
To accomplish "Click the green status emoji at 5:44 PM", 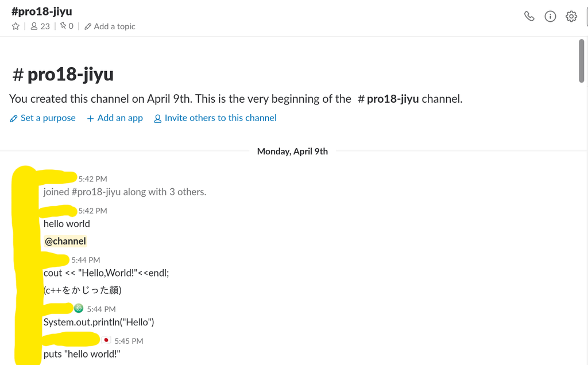I will coord(78,308).
